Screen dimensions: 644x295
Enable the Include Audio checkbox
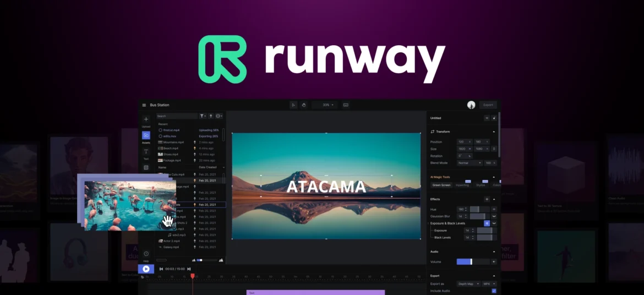click(x=494, y=291)
